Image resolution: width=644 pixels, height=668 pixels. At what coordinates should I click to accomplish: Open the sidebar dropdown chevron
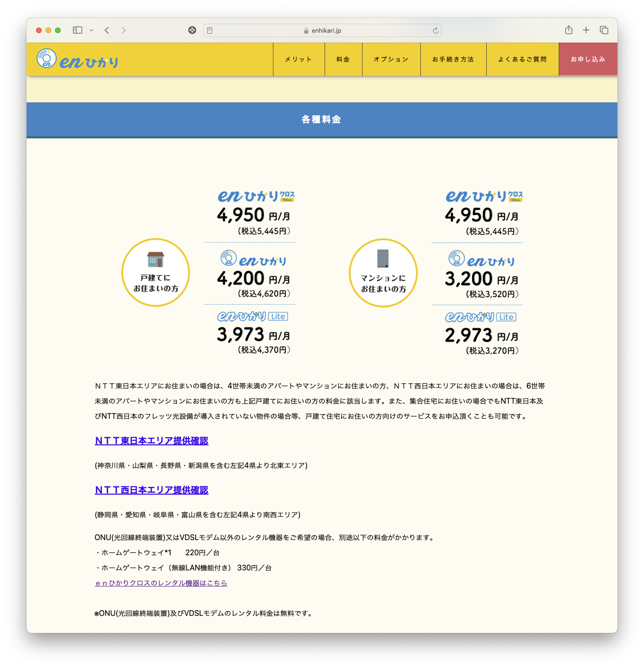click(91, 30)
